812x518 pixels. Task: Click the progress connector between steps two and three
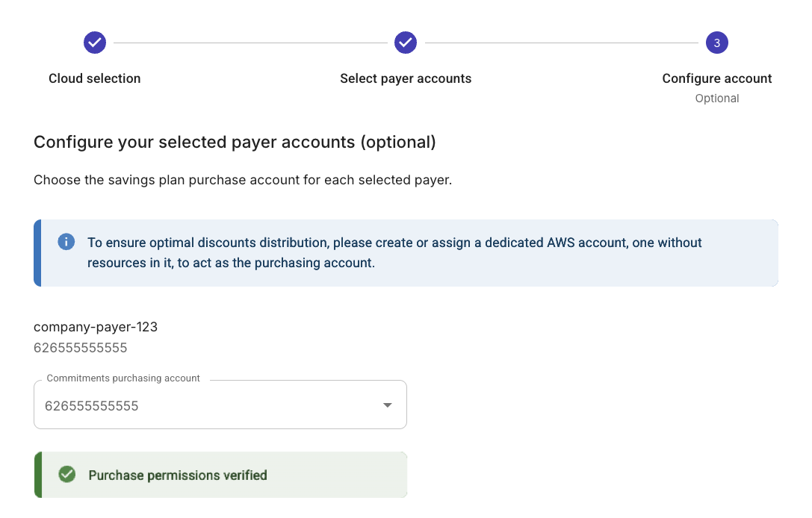pyautogui.click(x=561, y=43)
